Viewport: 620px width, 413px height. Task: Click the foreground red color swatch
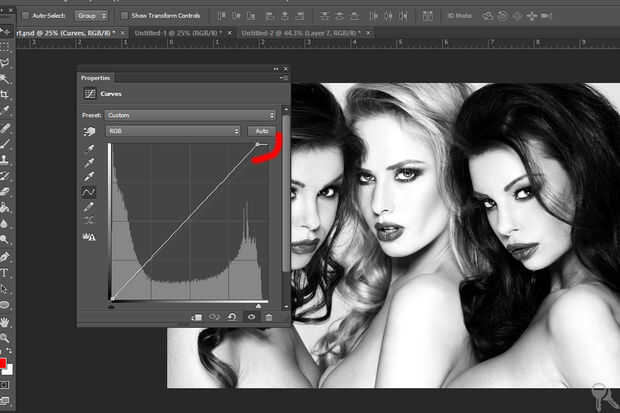tap(4, 362)
